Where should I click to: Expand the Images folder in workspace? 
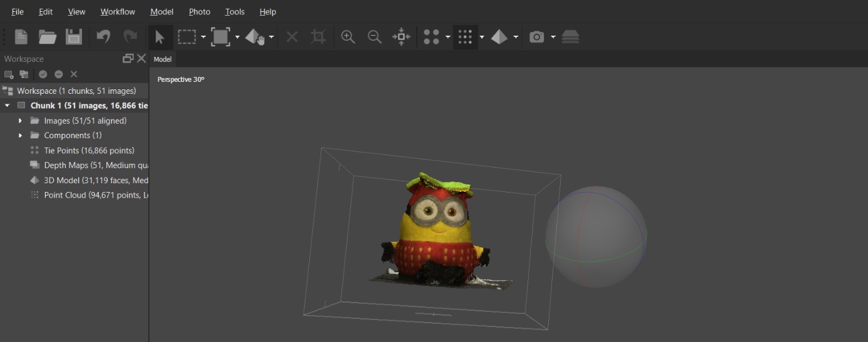[20, 121]
